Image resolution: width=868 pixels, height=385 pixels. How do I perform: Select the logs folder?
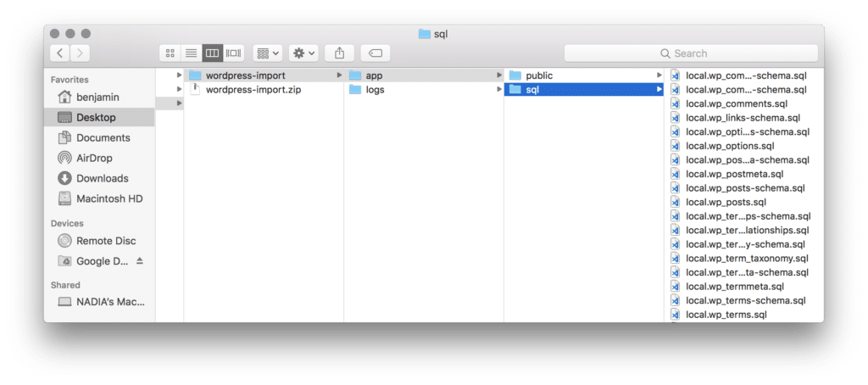click(x=424, y=89)
